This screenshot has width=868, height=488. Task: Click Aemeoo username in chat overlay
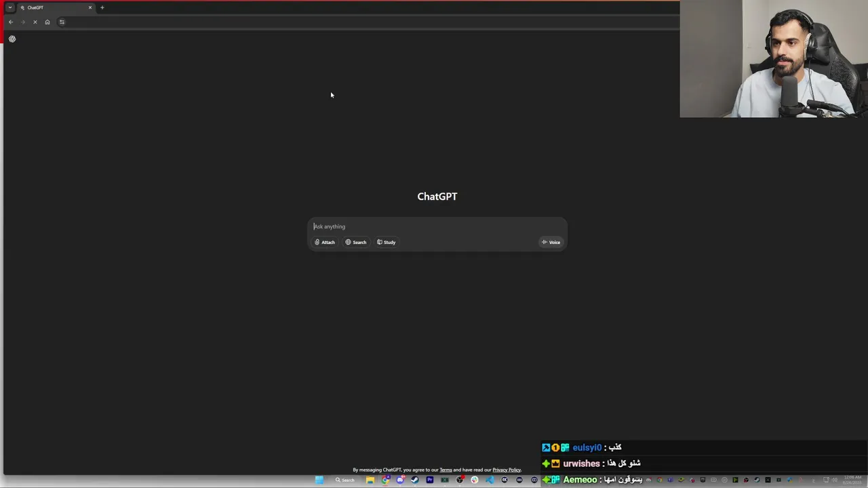click(x=580, y=480)
